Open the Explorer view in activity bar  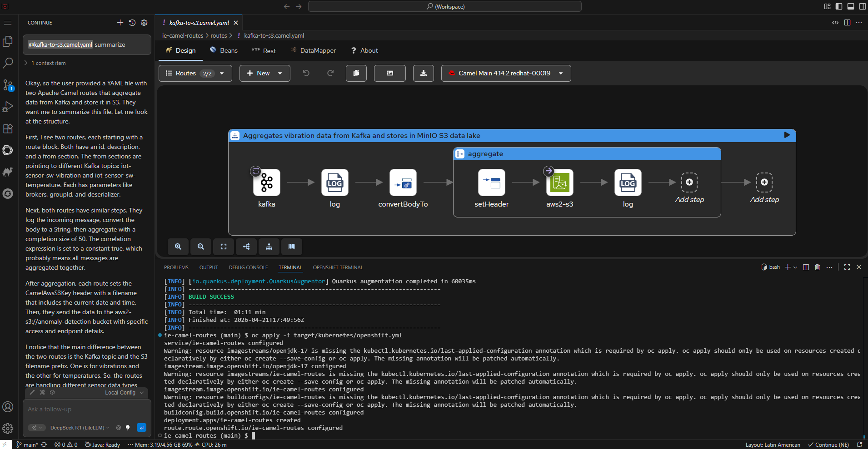tap(8, 41)
